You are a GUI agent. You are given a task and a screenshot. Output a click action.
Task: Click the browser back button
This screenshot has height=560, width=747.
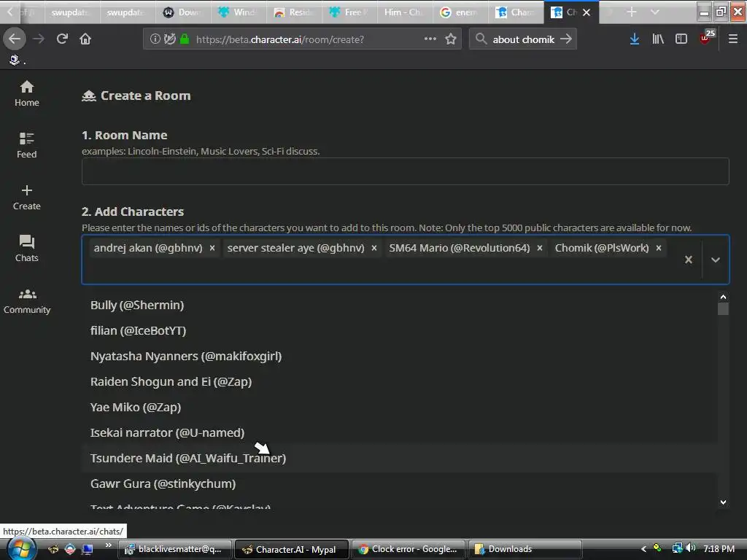15,39
